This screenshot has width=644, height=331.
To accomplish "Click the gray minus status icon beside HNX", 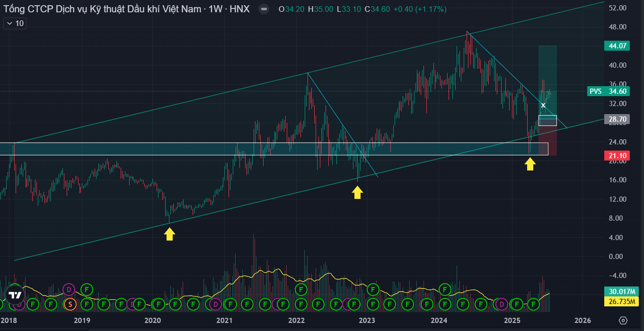I will click(x=264, y=9).
